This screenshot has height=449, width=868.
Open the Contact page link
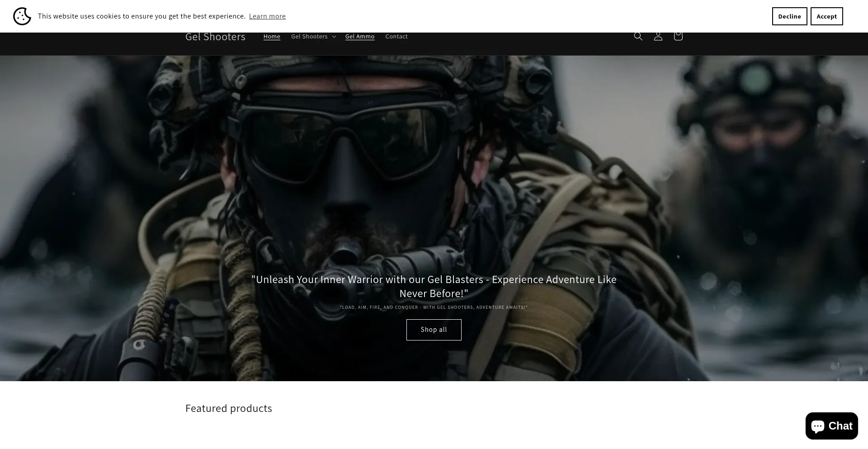click(396, 37)
